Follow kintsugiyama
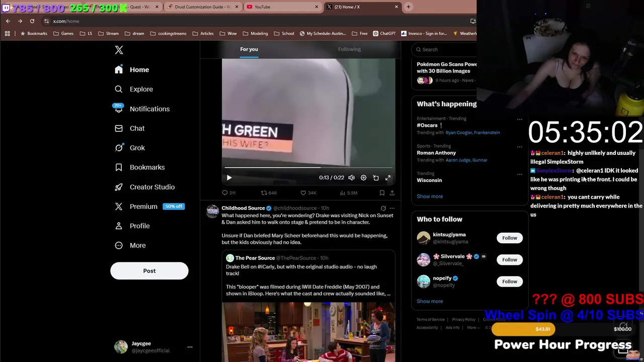The image size is (644, 362). pos(510,238)
